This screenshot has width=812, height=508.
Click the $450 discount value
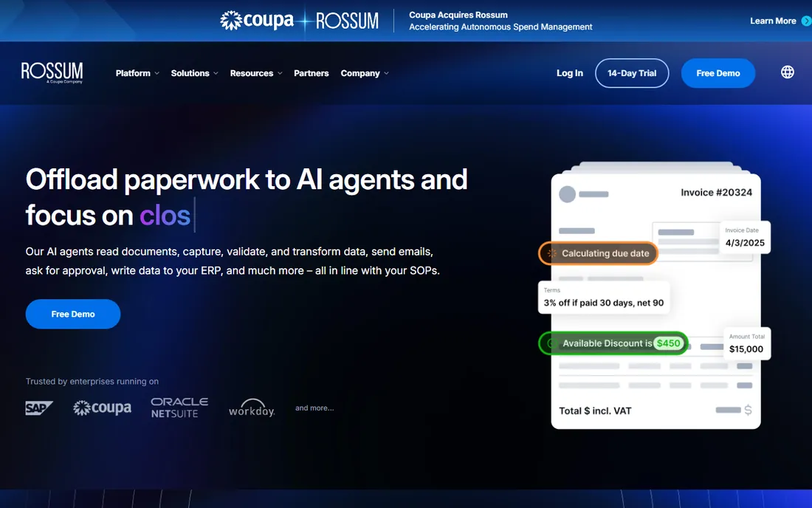click(668, 343)
